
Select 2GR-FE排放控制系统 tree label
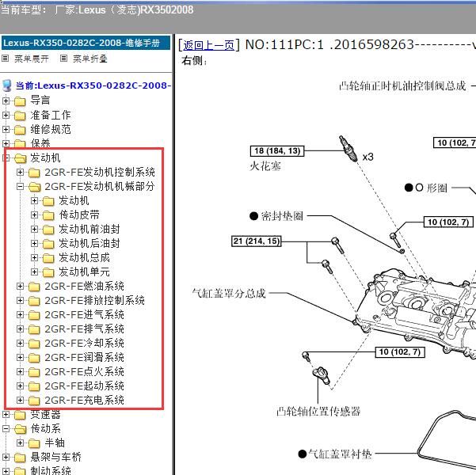(94, 301)
